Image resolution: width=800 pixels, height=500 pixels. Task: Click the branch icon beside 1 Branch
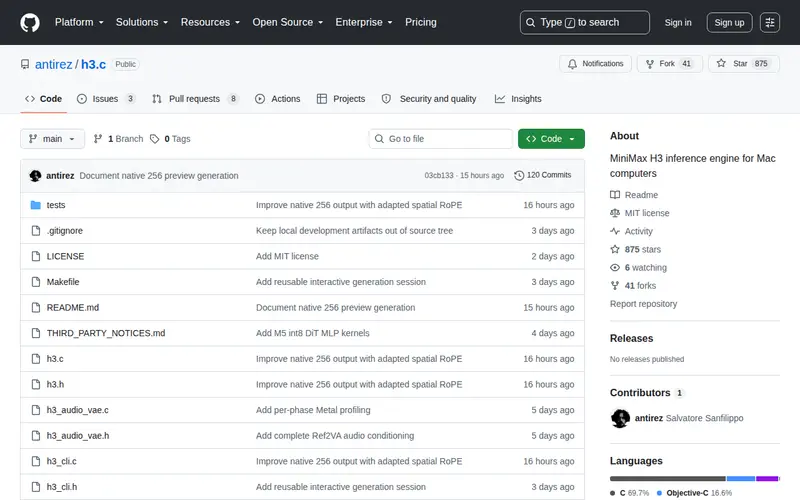(x=98, y=139)
